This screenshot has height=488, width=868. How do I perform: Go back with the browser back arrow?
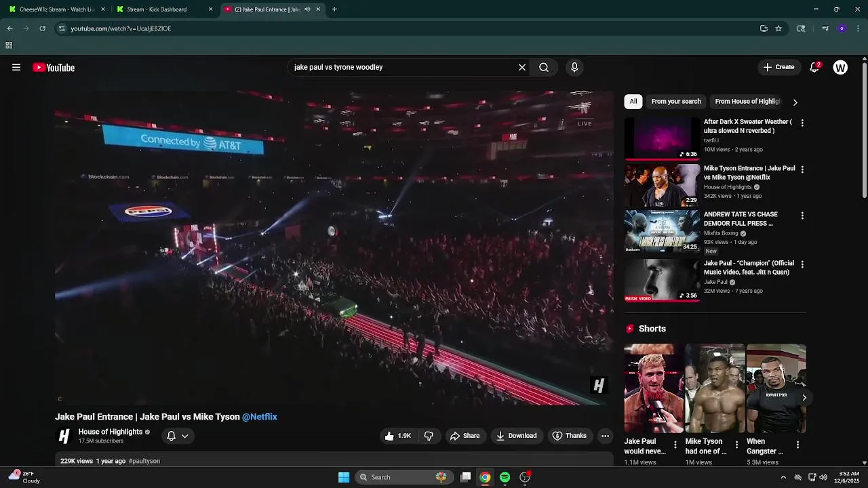(x=10, y=28)
